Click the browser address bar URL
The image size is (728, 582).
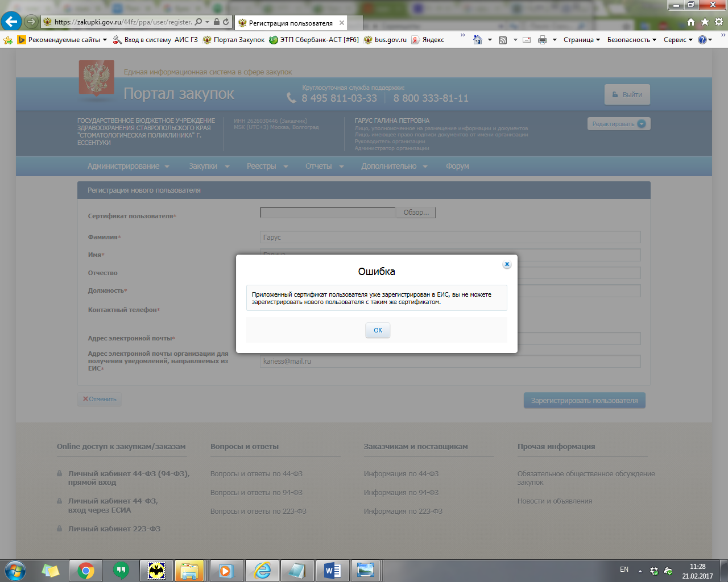[x=122, y=22]
